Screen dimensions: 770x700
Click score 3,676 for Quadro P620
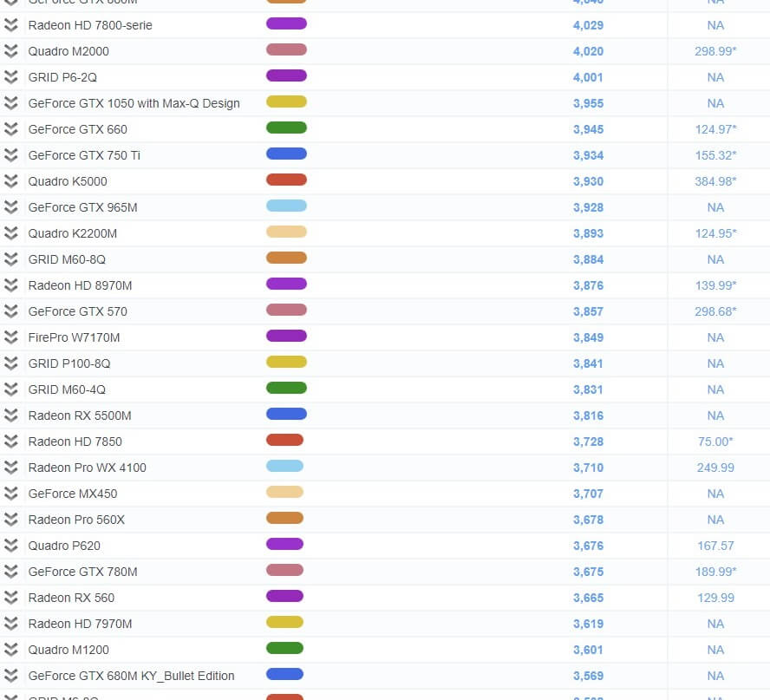point(588,546)
